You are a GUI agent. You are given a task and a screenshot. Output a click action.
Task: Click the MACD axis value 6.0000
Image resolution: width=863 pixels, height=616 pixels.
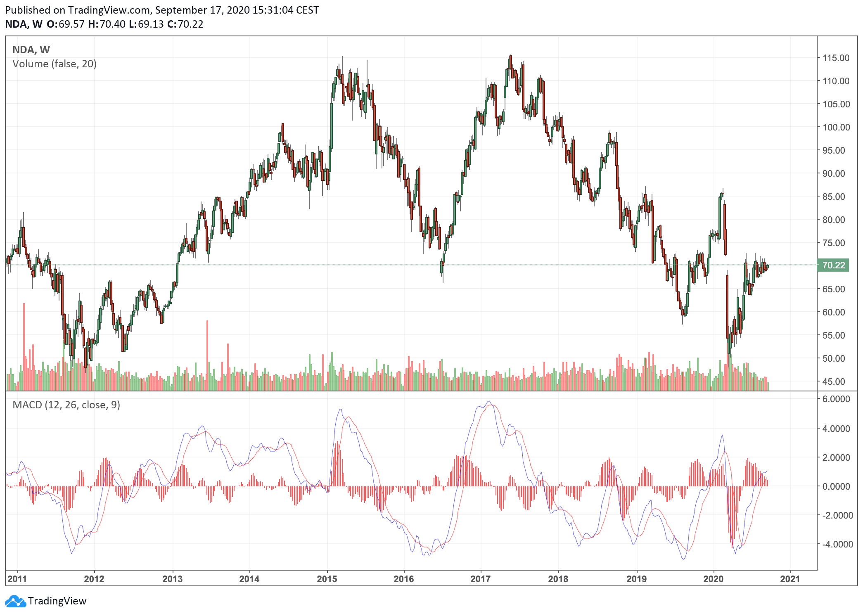point(836,399)
